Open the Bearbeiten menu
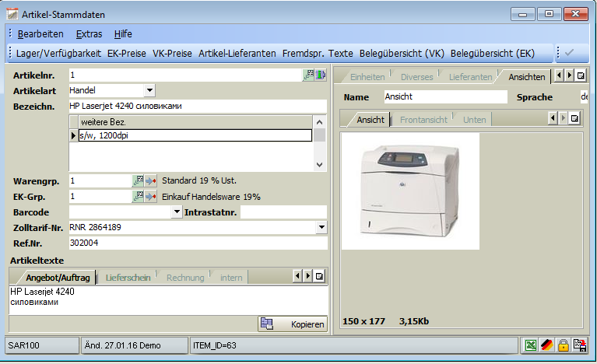The width and height of the screenshot is (597, 364). point(40,34)
